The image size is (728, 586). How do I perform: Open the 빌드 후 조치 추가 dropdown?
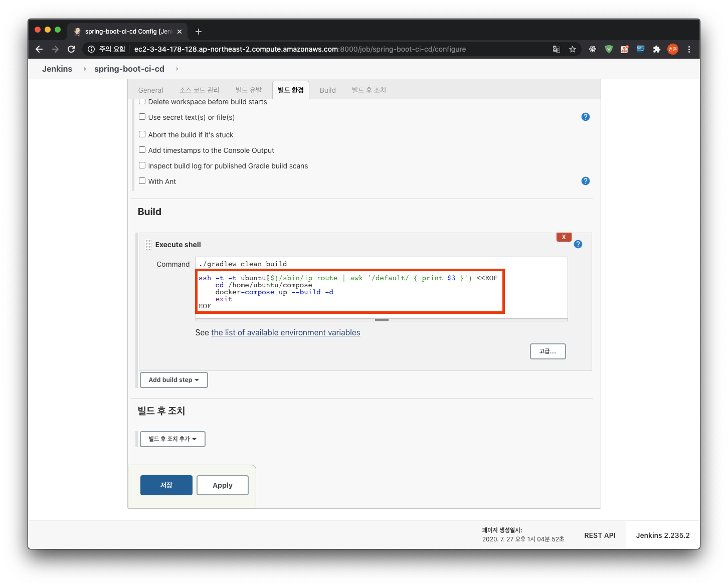tap(172, 439)
